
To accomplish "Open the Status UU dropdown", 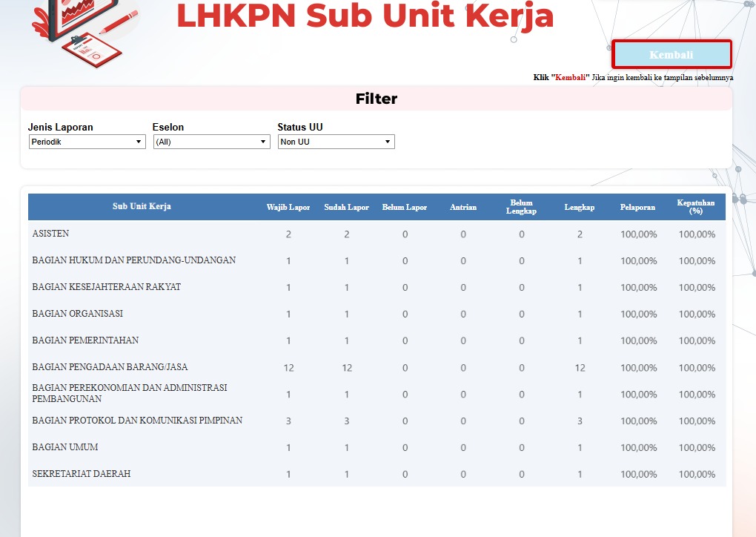I will [x=336, y=142].
